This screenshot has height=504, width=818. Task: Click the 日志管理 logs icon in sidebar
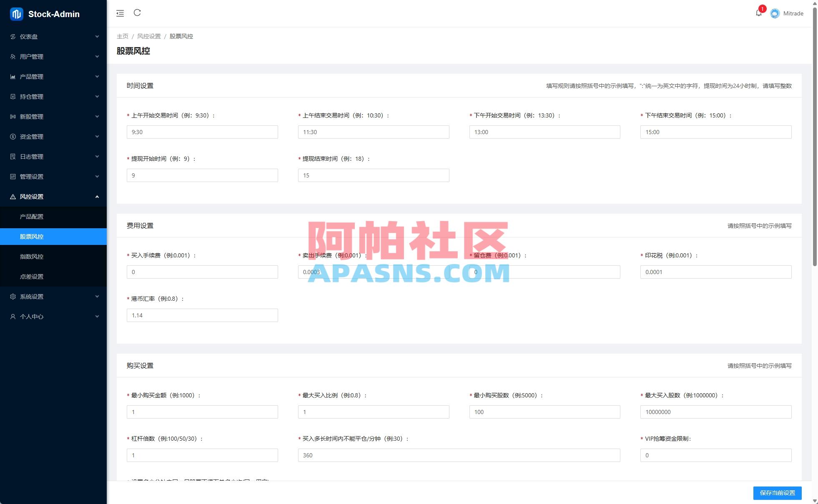coord(13,156)
